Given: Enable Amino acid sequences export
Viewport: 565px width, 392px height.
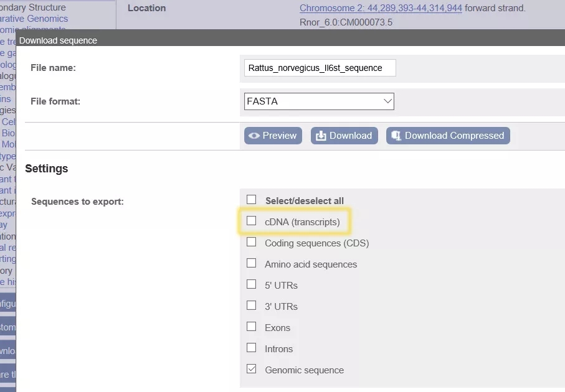Looking at the screenshot, I should pos(252,263).
